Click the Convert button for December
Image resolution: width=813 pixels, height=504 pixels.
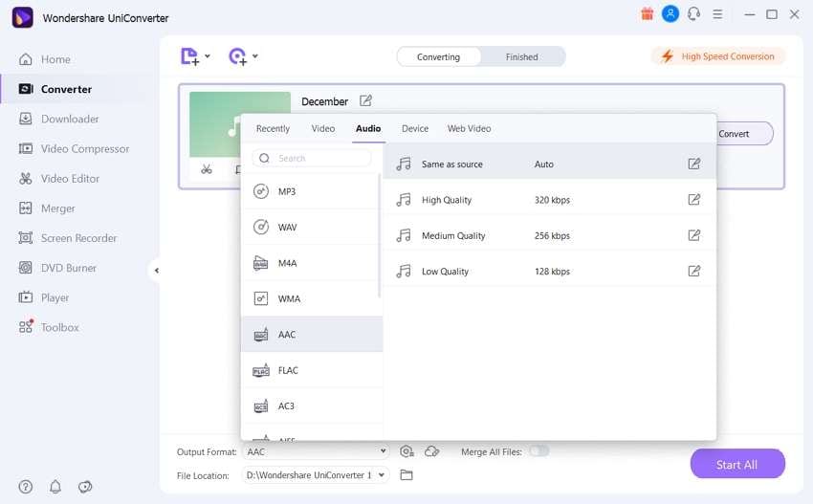pyautogui.click(x=744, y=134)
